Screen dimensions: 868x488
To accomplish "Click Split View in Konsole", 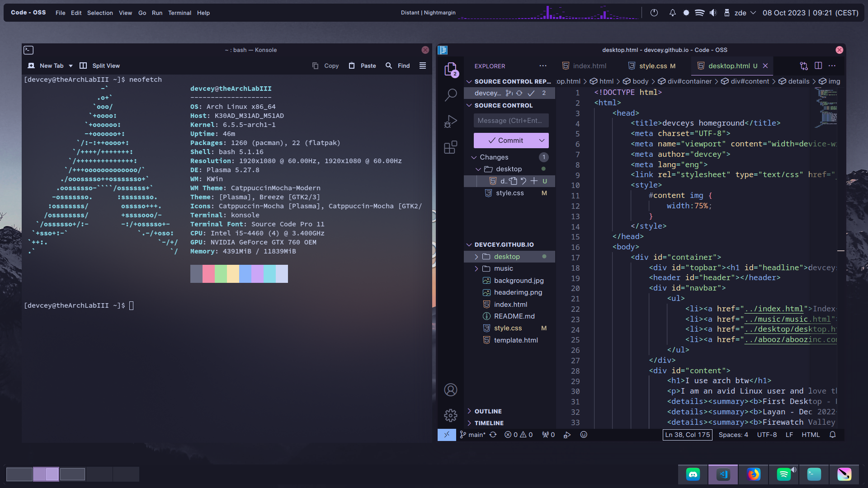I will pos(99,66).
